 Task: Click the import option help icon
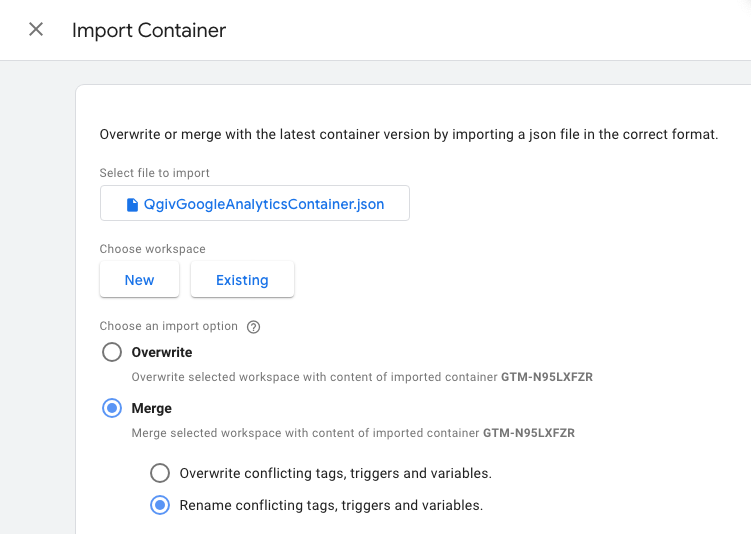(253, 327)
